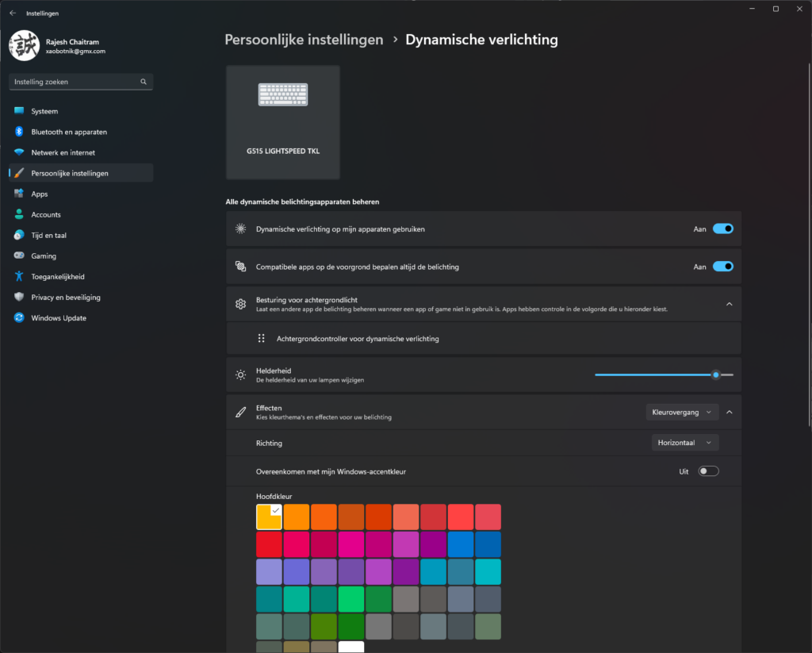Click the Bluetooth en apparaten icon

[x=19, y=132]
